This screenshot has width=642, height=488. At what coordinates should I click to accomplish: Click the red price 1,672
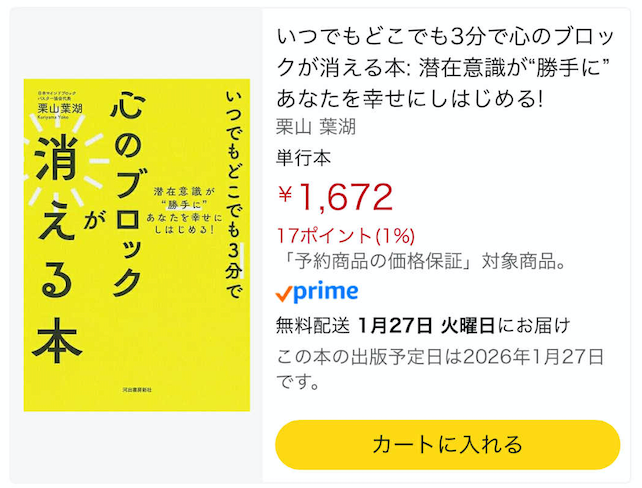point(344,198)
